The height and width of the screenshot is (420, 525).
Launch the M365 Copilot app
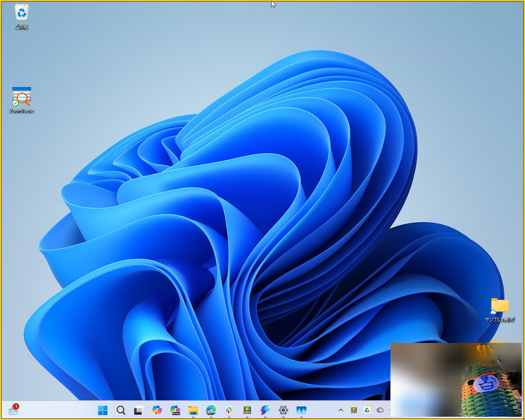(175, 410)
